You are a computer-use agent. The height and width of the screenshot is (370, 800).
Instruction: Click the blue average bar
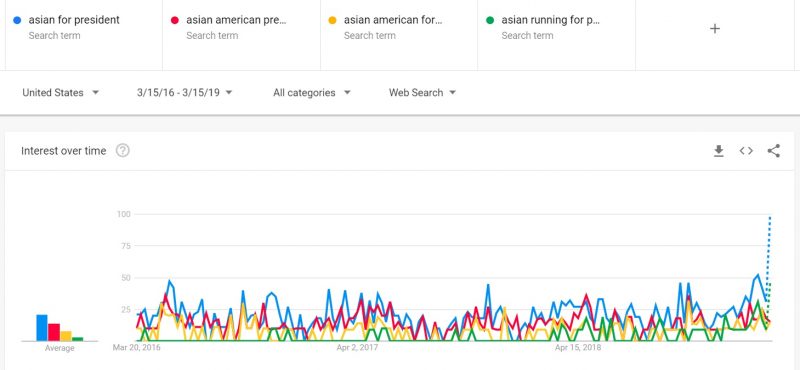click(x=42, y=328)
